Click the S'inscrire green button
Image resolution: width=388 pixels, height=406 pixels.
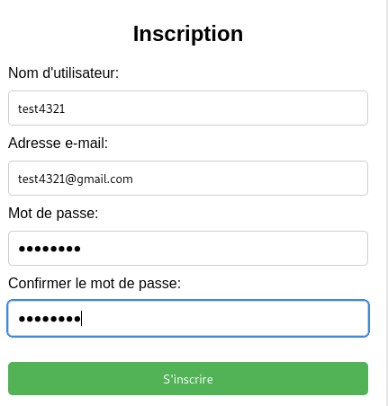tap(188, 379)
